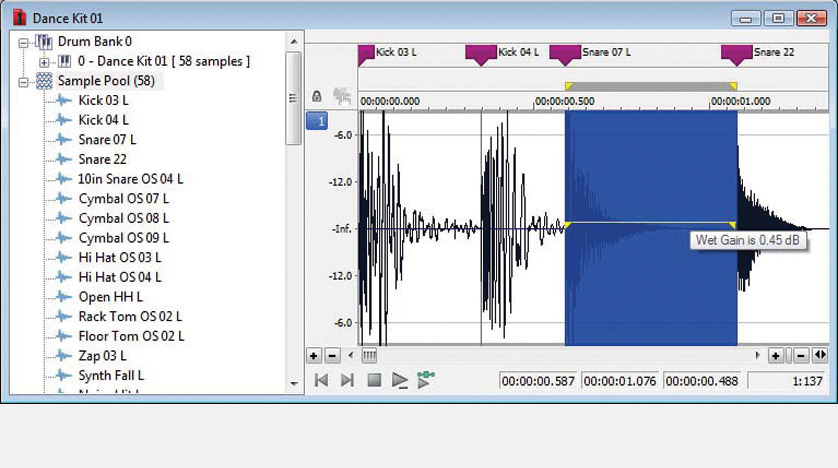
Task: Click the Go to End transport button
Action: (347, 380)
